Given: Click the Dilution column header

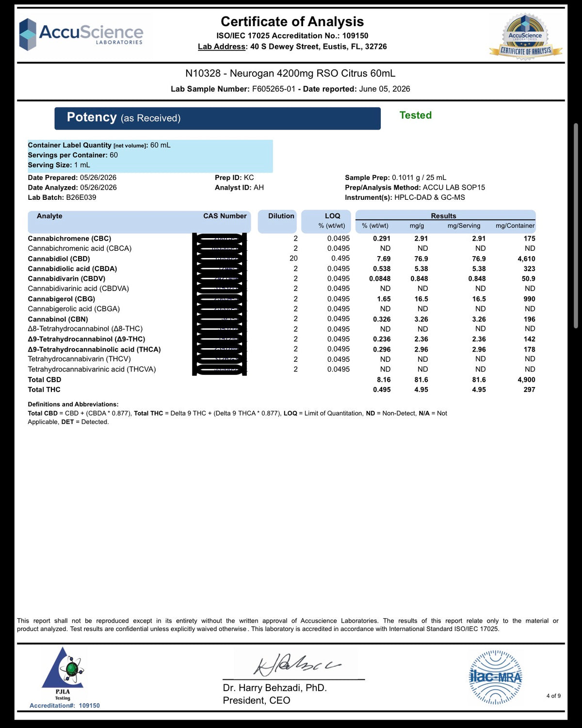Looking at the screenshot, I should click(x=281, y=216).
